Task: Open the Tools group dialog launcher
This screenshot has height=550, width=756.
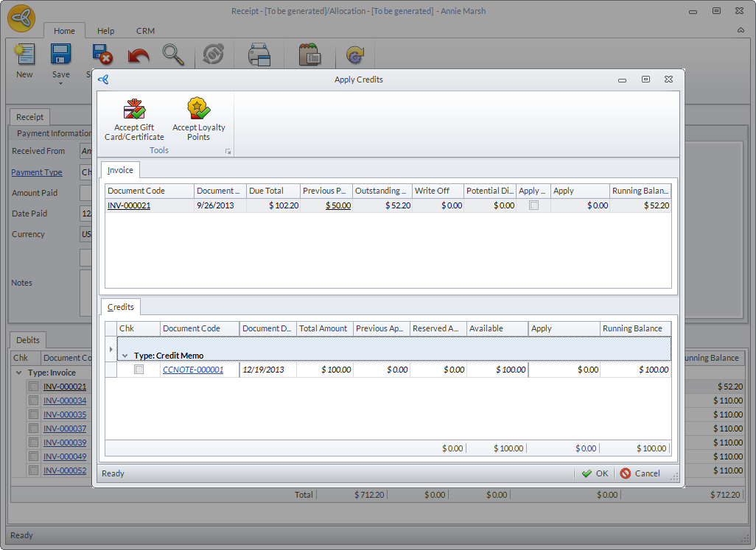Action: tap(228, 151)
